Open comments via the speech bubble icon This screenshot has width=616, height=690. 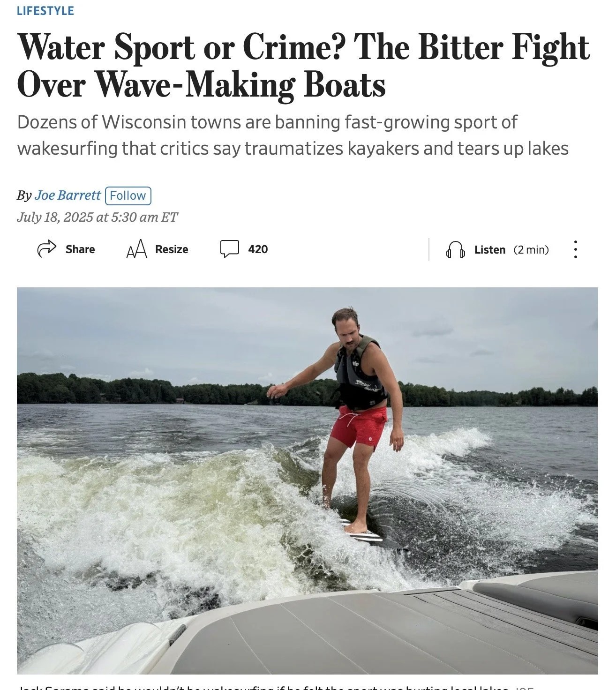point(230,249)
